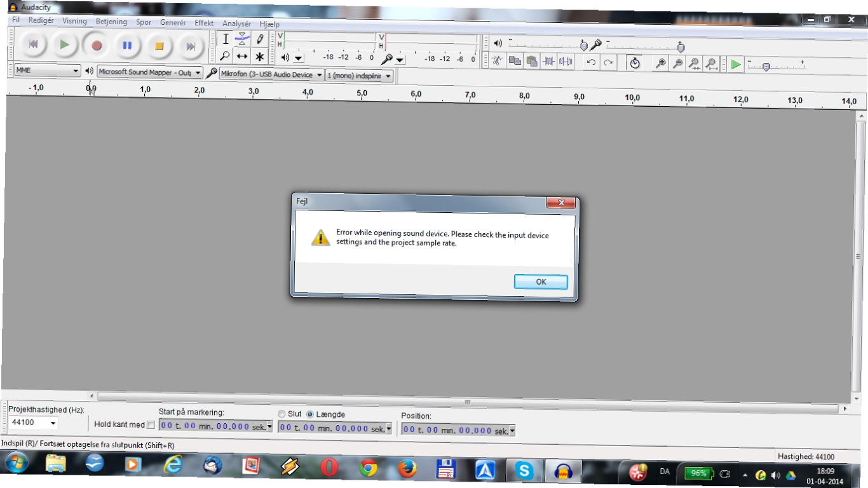The image size is (868, 488).
Task: Tick the Hold kant med checkbox
Action: click(x=151, y=424)
